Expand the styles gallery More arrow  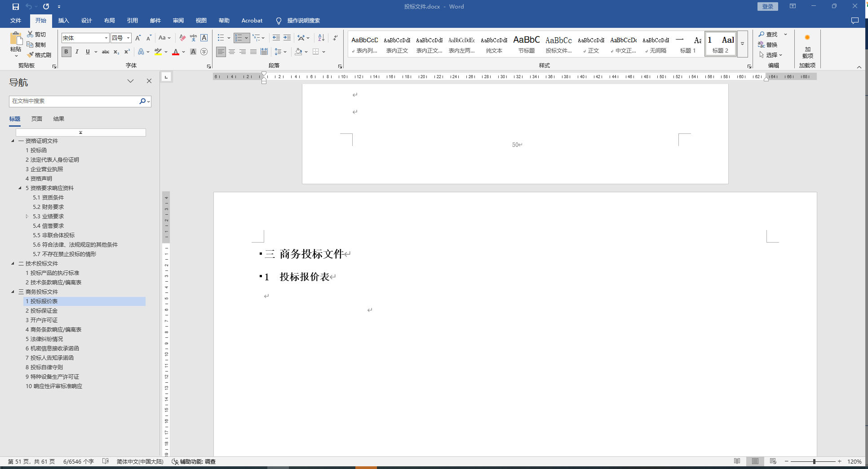click(x=743, y=44)
